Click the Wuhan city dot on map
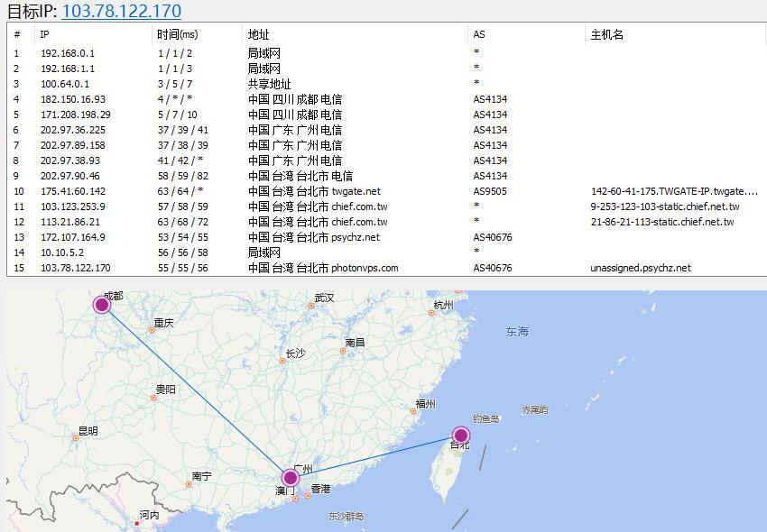The width and height of the screenshot is (767, 532). pos(311,305)
